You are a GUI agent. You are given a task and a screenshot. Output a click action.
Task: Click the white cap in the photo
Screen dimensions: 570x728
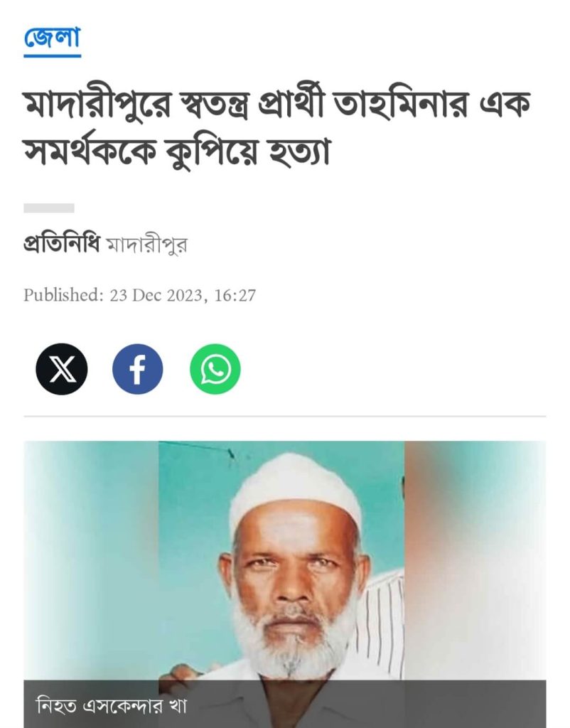(x=297, y=490)
